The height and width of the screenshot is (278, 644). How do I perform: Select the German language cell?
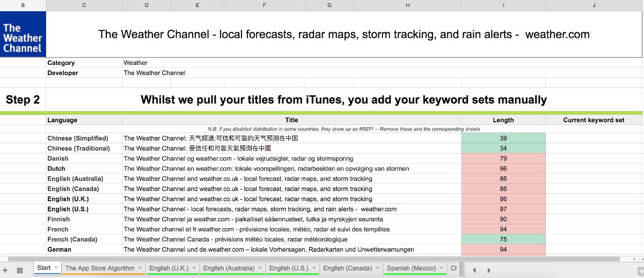[x=84, y=250]
